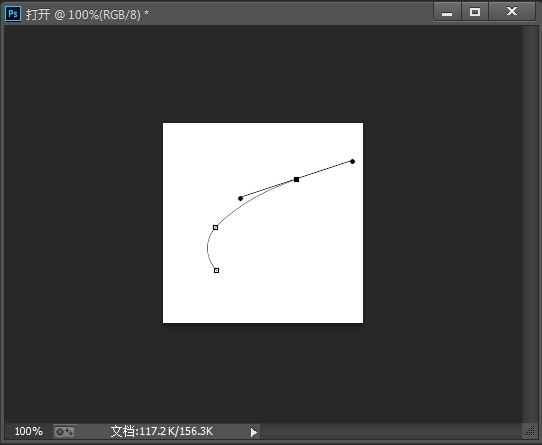
Task: Minimize the document window
Action: coord(447,12)
